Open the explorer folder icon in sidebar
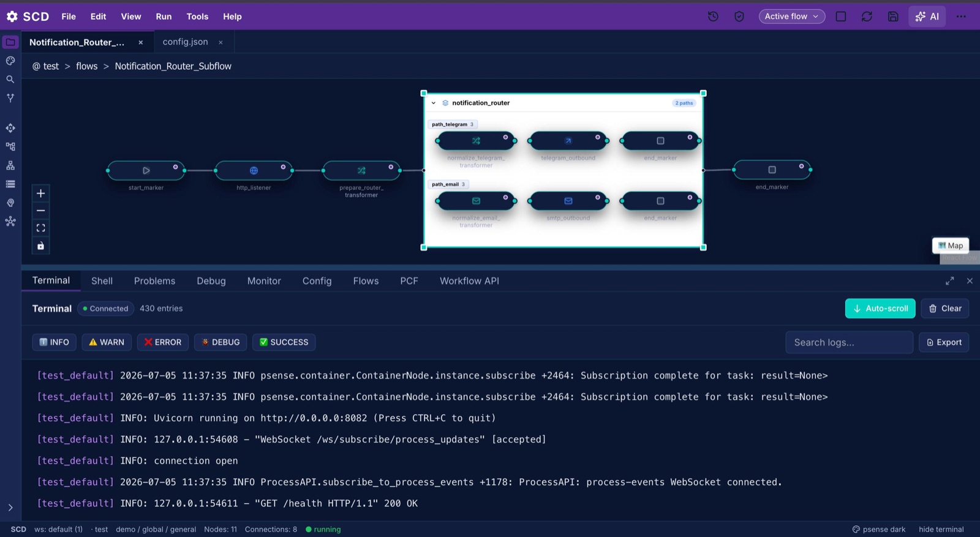This screenshot has width=980, height=537. pyautogui.click(x=10, y=42)
